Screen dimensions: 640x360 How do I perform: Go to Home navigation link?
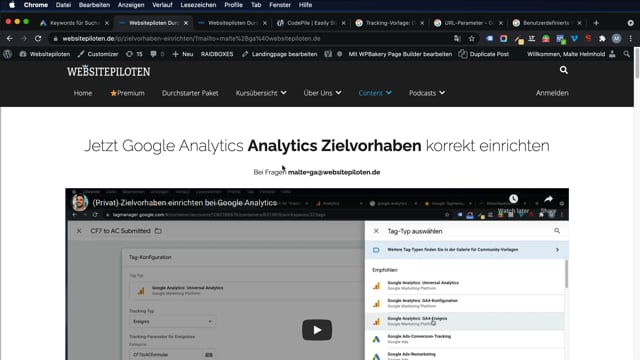(x=83, y=93)
